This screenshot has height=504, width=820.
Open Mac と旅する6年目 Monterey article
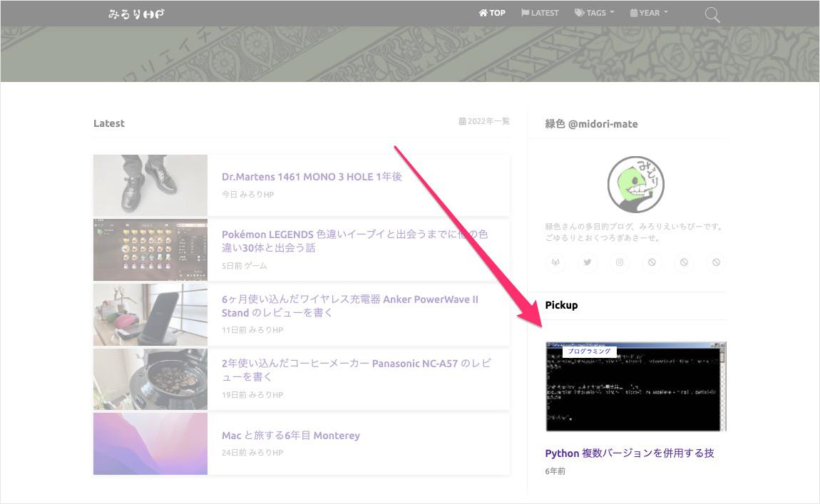(x=291, y=436)
